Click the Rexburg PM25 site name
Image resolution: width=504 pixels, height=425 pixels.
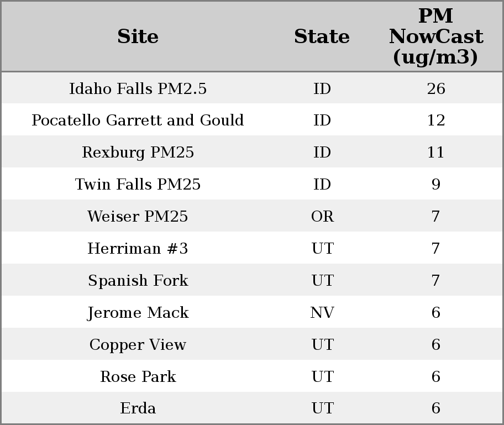[138, 153]
